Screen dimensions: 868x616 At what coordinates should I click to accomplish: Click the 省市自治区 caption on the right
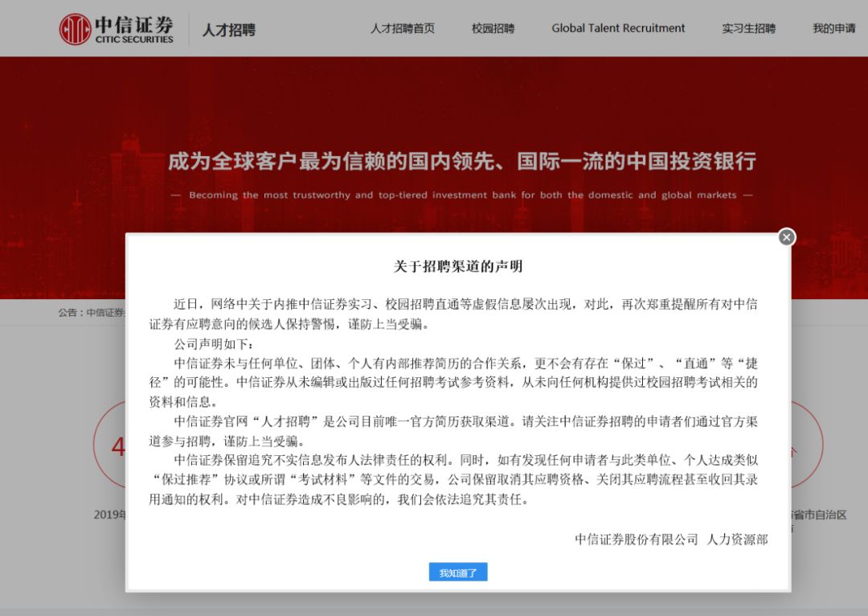(819, 515)
